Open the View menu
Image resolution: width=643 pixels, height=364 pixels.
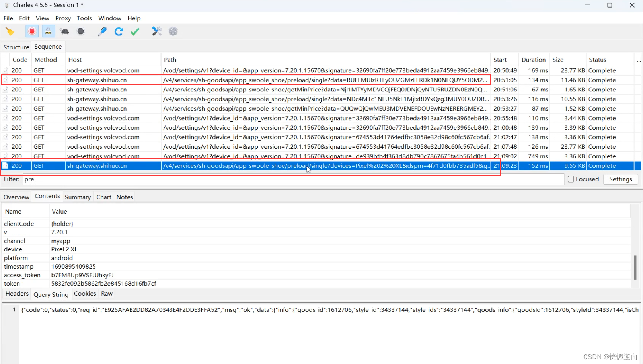point(43,18)
